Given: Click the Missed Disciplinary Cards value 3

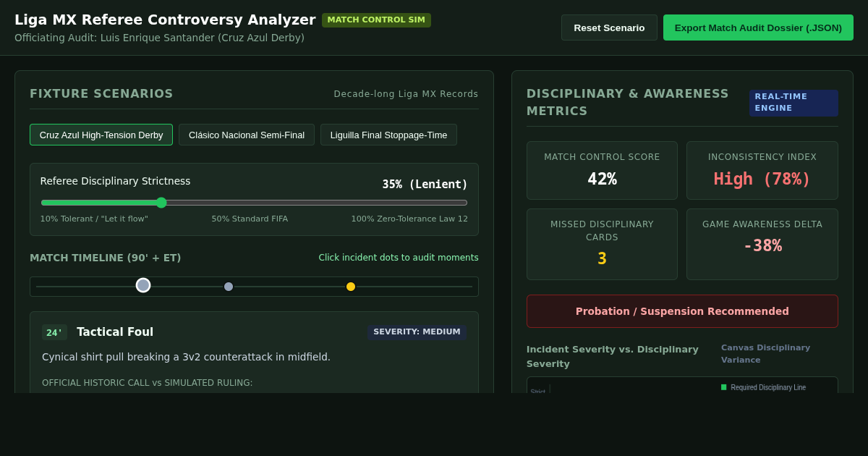Looking at the screenshot, I should [602, 258].
